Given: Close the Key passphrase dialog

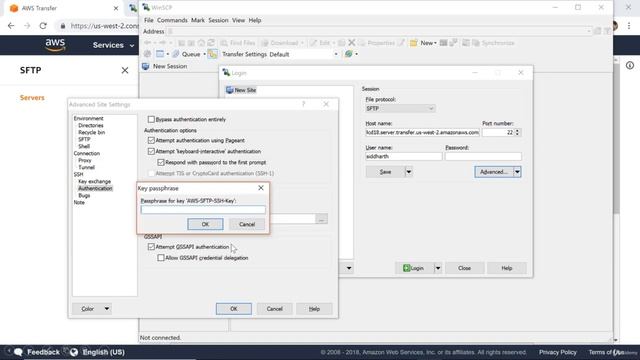Looking at the screenshot, I should tap(261, 188).
